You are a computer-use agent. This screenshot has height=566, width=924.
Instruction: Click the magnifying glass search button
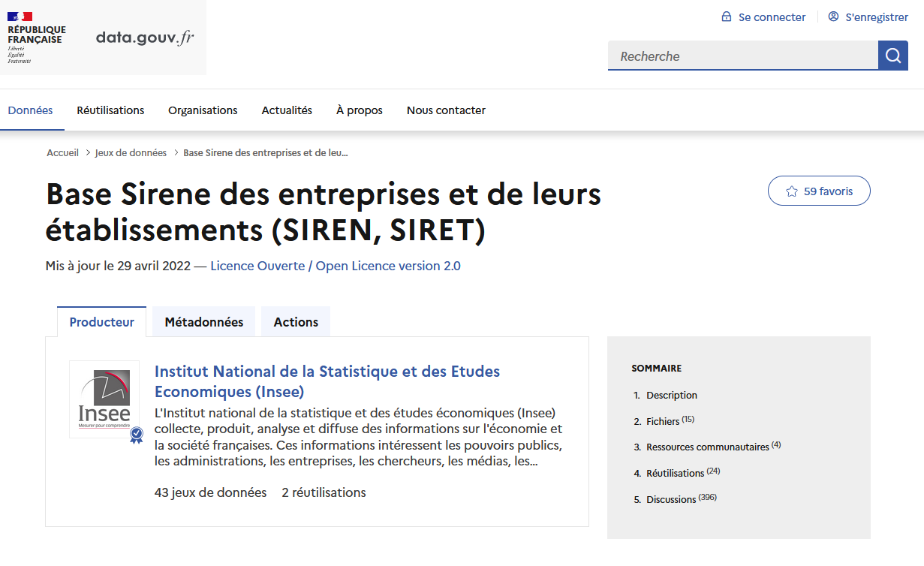pyautogui.click(x=892, y=56)
